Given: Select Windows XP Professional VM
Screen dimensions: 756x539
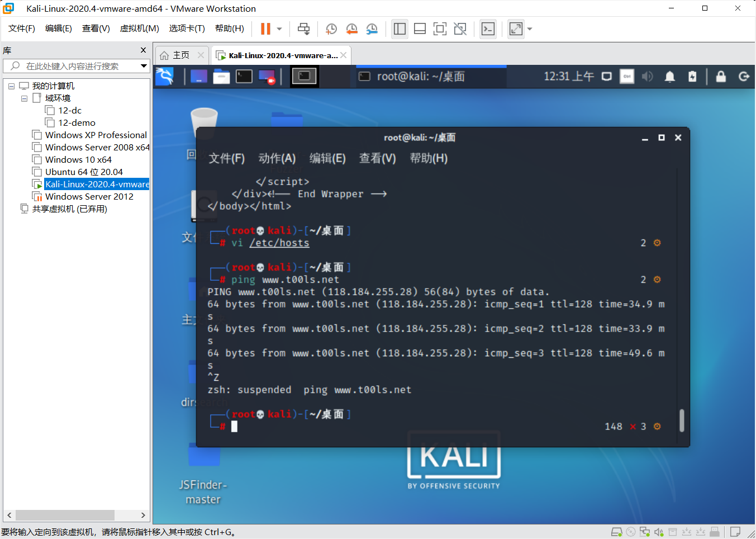Looking at the screenshot, I should pyautogui.click(x=90, y=135).
